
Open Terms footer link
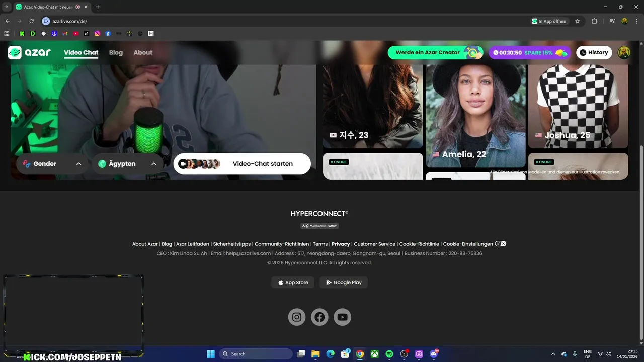pos(320,244)
